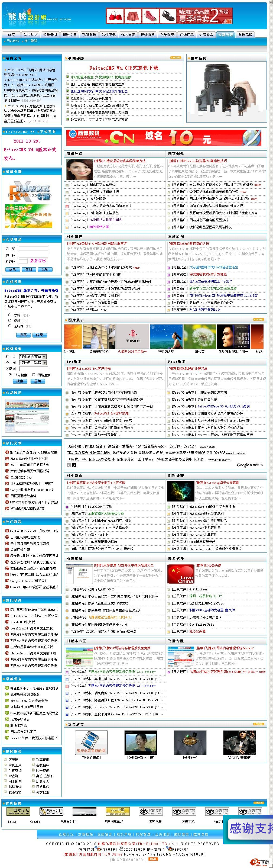The width and height of the screenshot is (273, 868).
Task: Click previous arrow in Google ads block
Action: pos(69,465)
